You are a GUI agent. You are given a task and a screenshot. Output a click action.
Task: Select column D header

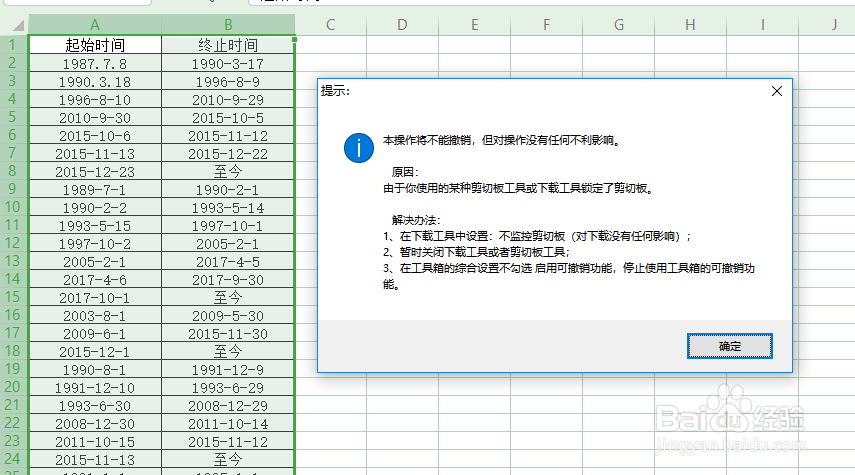click(x=402, y=25)
